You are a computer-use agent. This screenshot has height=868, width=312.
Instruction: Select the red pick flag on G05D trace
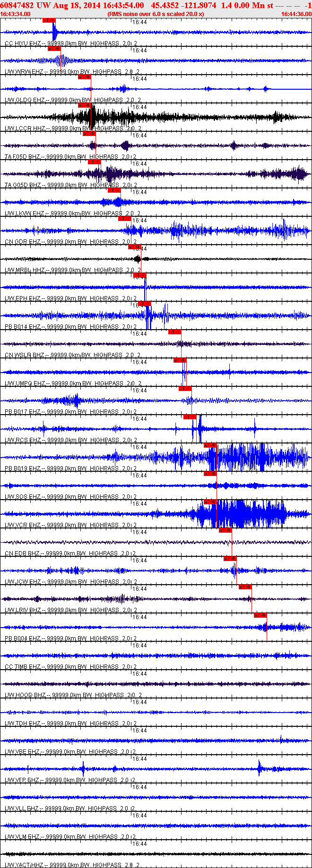point(95,162)
